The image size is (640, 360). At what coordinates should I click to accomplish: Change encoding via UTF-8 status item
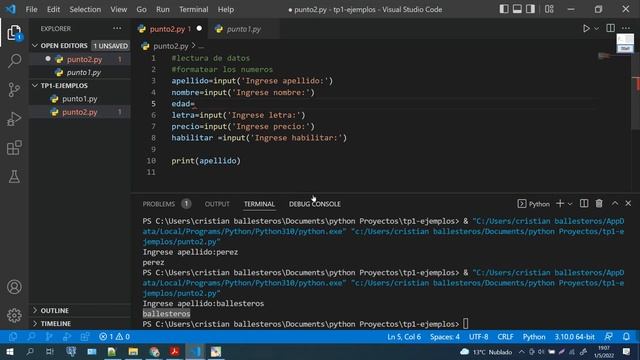tap(478, 337)
